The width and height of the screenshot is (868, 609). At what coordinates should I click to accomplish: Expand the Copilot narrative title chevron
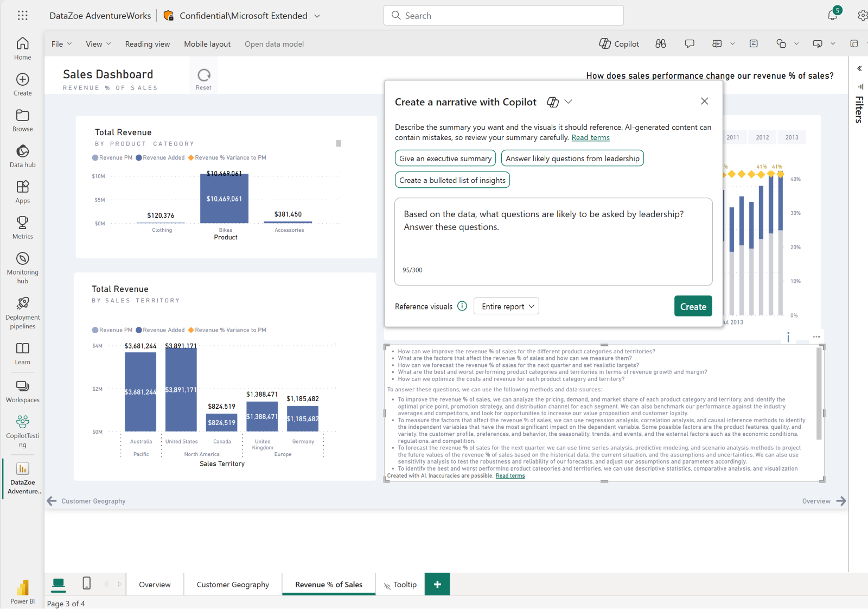569,101
